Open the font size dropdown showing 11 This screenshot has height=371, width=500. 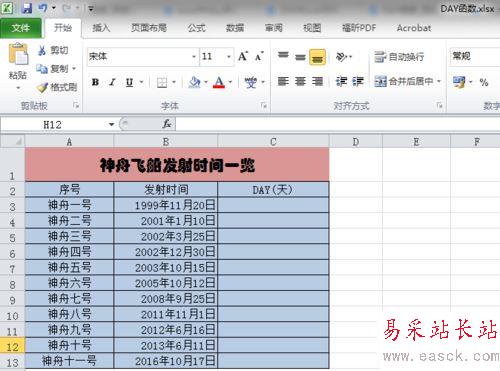coord(229,56)
